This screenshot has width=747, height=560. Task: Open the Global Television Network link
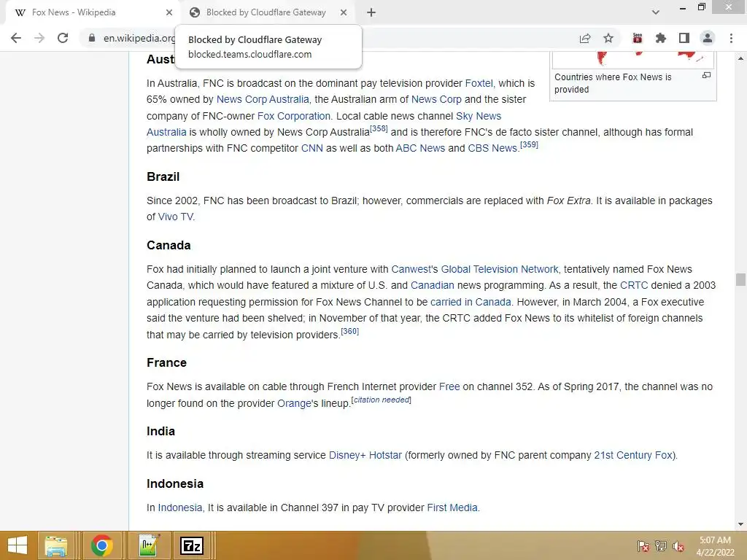coord(500,270)
